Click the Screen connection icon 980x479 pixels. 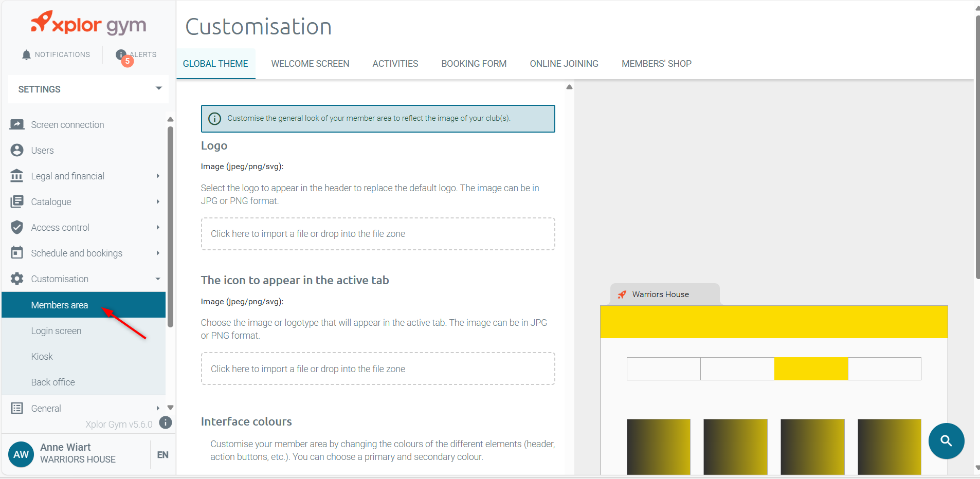17,124
